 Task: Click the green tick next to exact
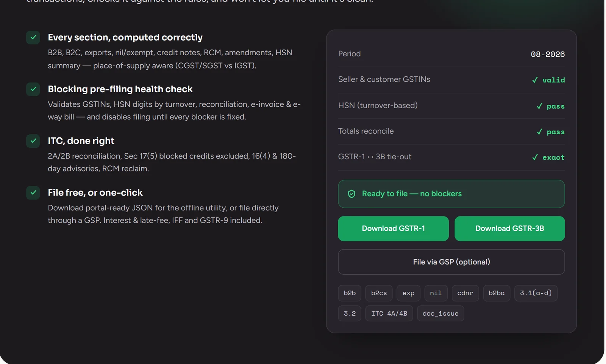(x=535, y=157)
